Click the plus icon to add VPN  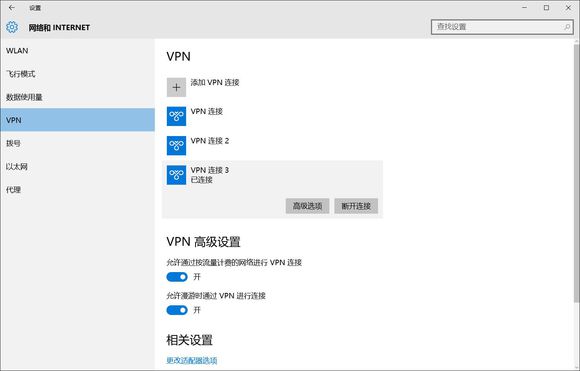pos(176,87)
